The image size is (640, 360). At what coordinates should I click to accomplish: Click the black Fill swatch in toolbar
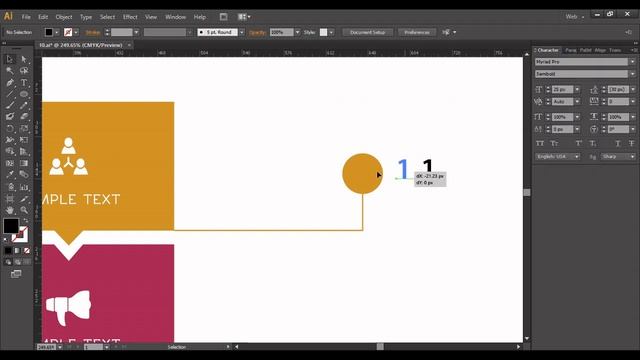coord(11,226)
